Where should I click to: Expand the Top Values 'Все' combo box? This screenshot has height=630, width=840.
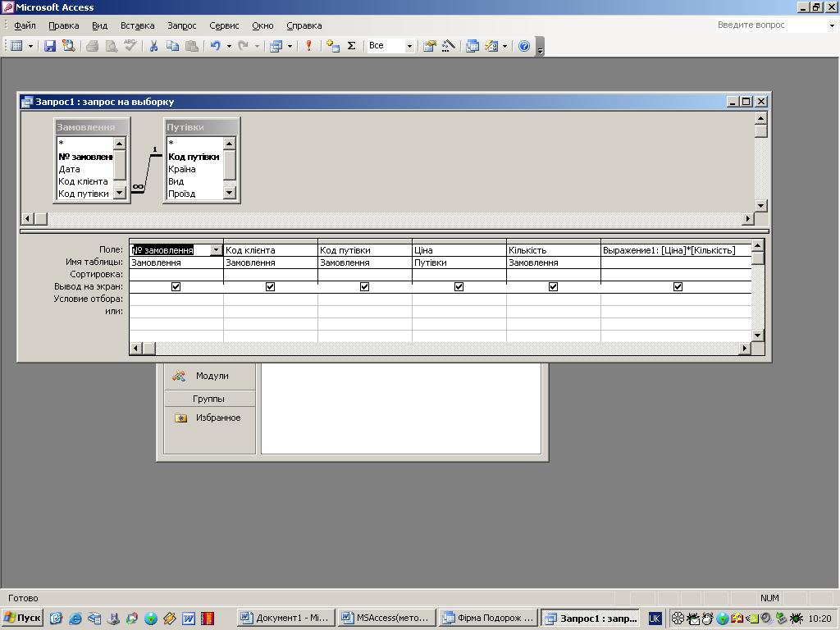[x=409, y=46]
